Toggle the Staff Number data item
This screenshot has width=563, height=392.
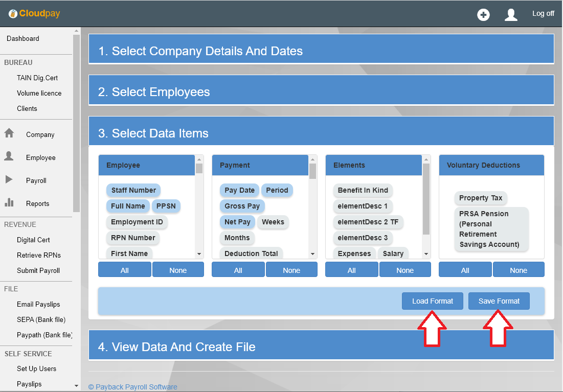133,190
